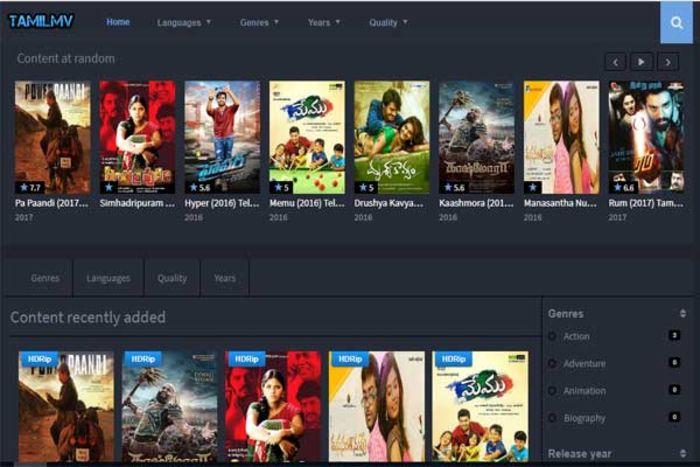The height and width of the screenshot is (467, 700).
Task: Click HDRip badge on recent Memu
Action: coord(453,359)
